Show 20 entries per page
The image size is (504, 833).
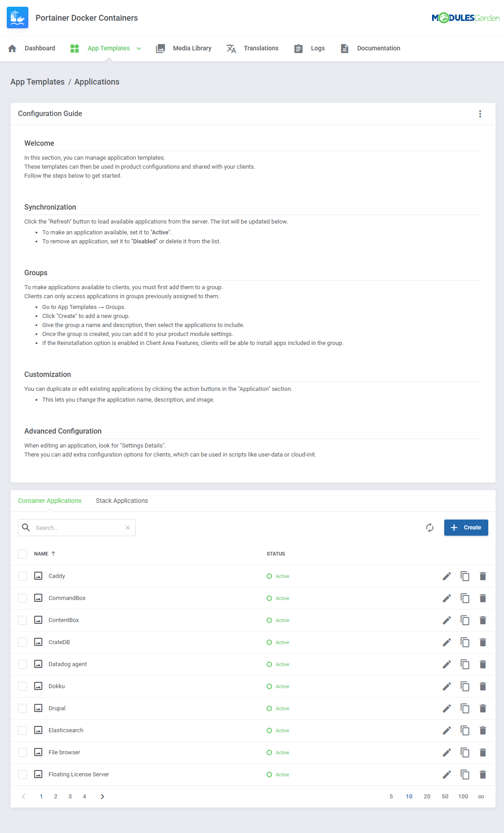(x=427, y=797)
